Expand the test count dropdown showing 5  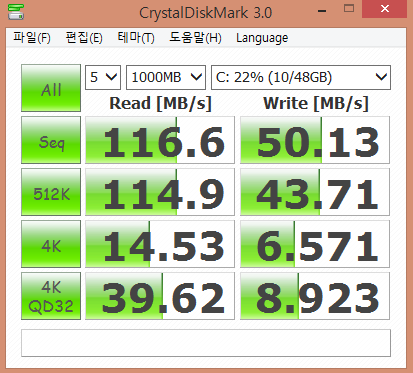coord(103,77)
